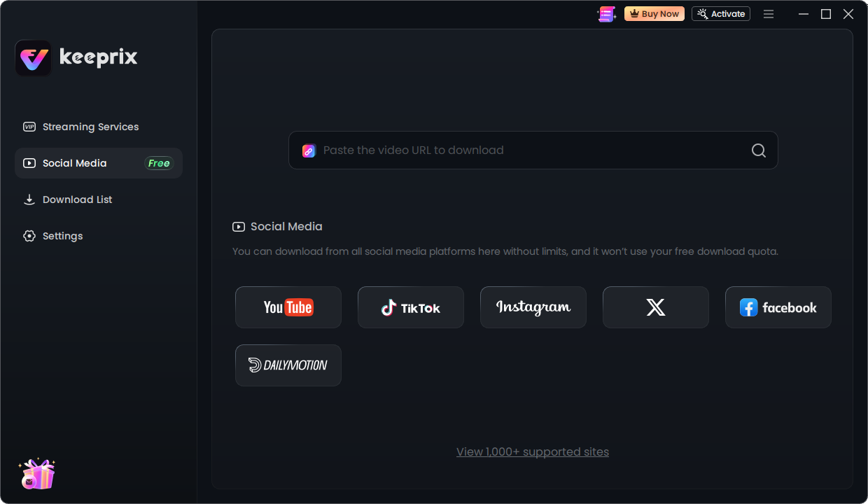Close the keeprix window
Image resolution: width=868 pixels, height=504 pixels.
click(x=848, y=14)
